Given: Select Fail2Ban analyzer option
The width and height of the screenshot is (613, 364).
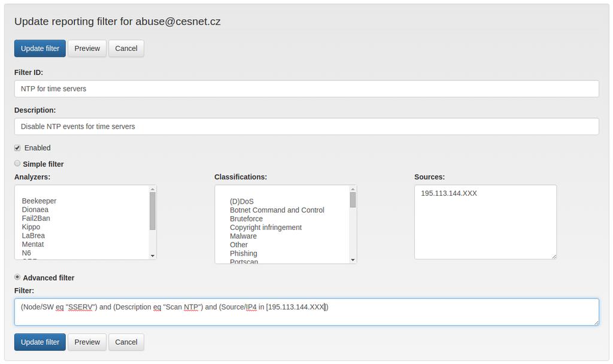Looking at the screenshot, I should tap(36, 218).
